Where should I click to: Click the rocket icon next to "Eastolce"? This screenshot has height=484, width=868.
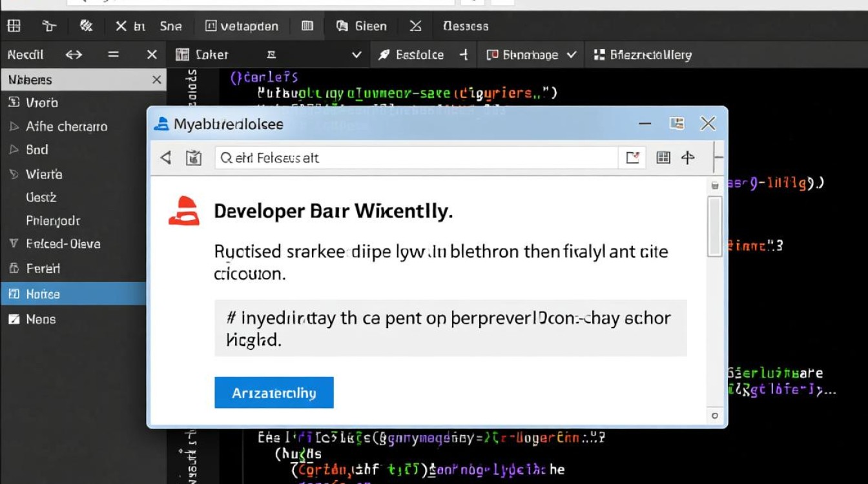(x=384, y=55)
